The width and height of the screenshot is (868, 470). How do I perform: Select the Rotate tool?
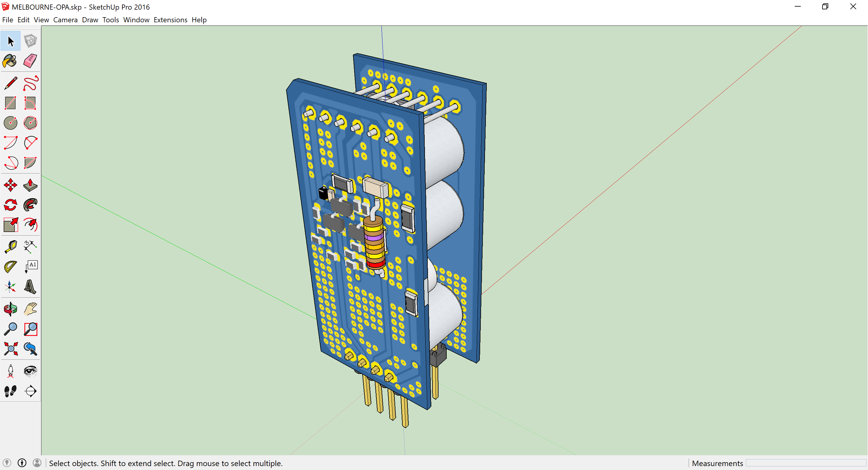[11, 205]
